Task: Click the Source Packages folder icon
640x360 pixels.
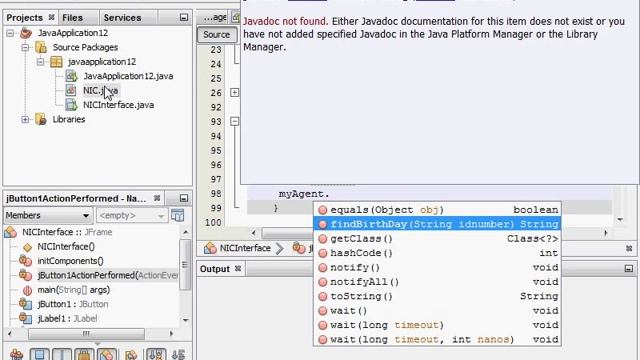Action: (41, 47)
